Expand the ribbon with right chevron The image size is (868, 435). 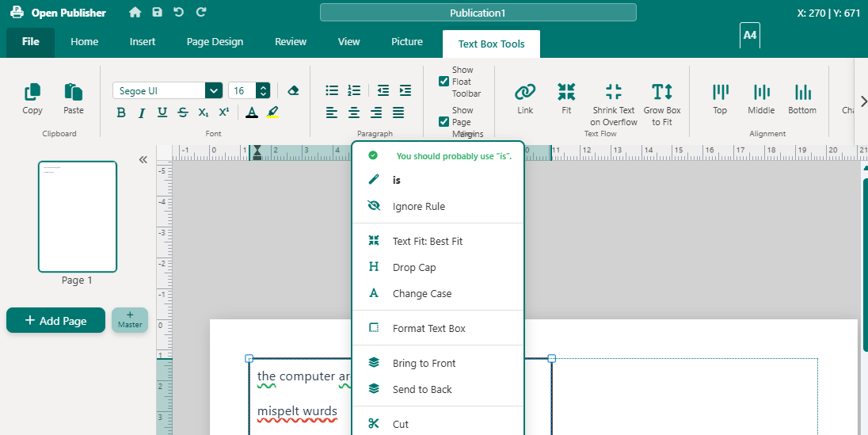click(x=863, y=101)
